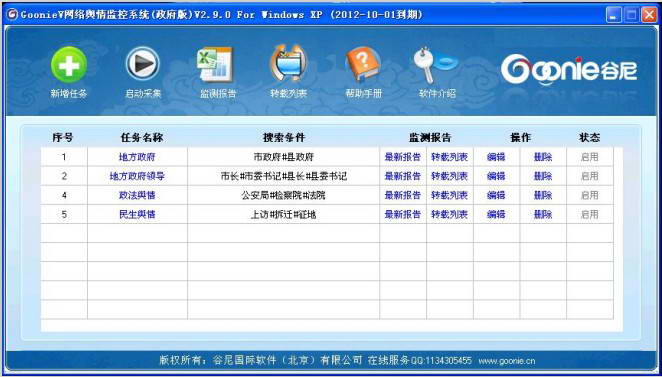View 最新报告 for 政法舆情 row
The width and height of the screenshot is (662, 377).
pos(403,195)
